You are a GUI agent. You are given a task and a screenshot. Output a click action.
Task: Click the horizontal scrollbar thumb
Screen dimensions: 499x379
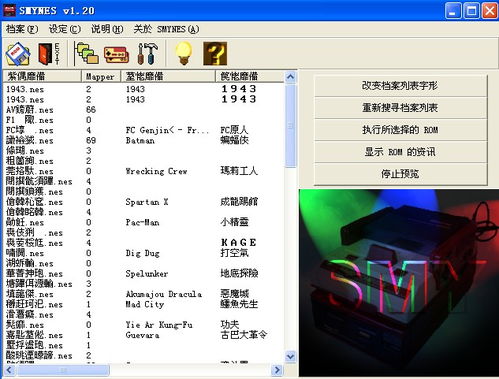pos(62,370)
